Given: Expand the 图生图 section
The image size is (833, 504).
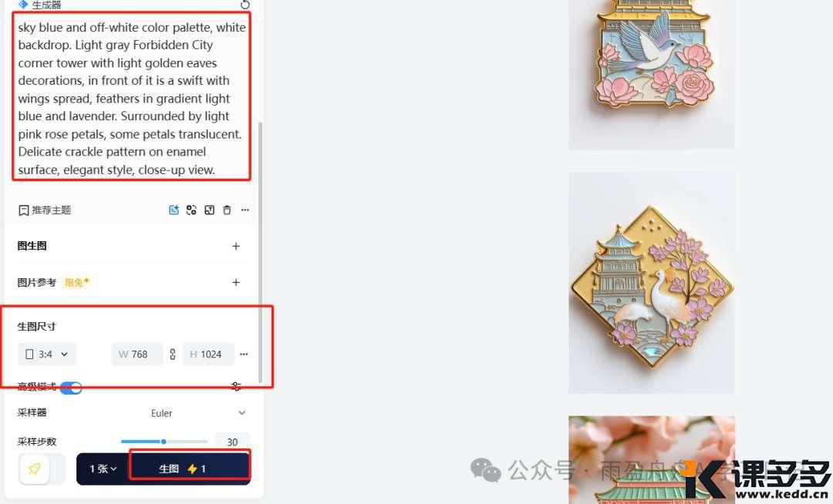Looking at the screenshot, I should (236, 246).
